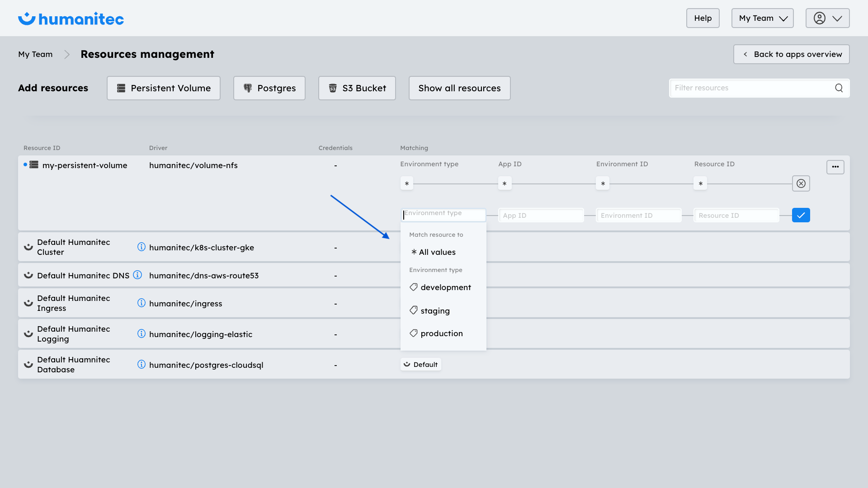This screenshot has height=488, width=868.
Task: Click the Resource ID input field
Action: click(x=737, y=215)
